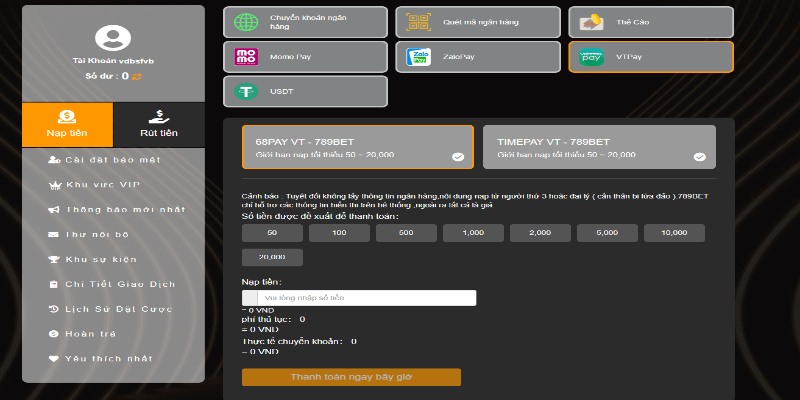This screenshot has height=400, width=800.
Task: Pick the 100 suggested amount
Action: (x=339, y=233)
